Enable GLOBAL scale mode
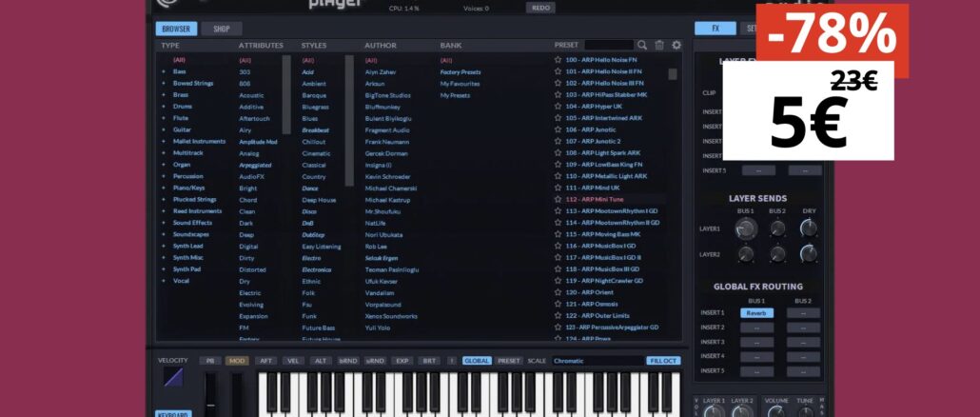 (477, 361)
